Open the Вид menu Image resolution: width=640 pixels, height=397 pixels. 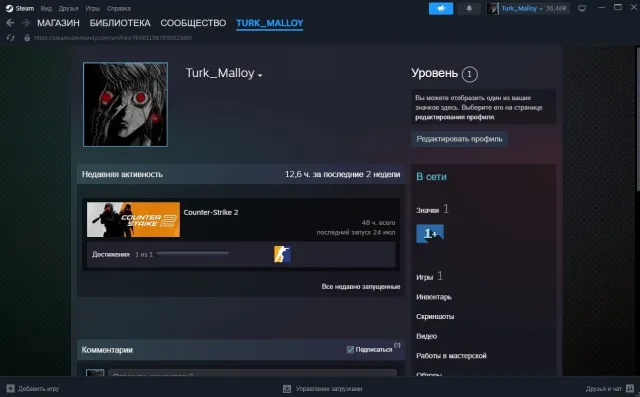[46, 8]
